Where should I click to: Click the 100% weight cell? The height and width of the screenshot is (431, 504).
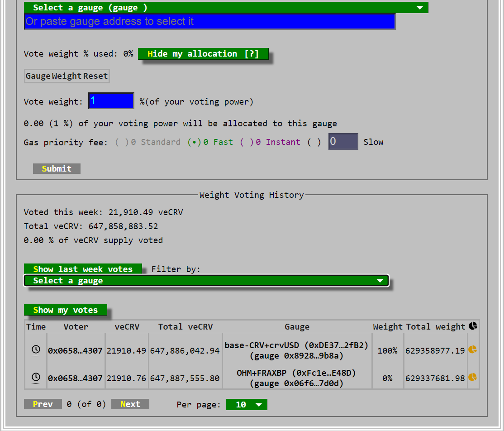click(x=387, y=350)
